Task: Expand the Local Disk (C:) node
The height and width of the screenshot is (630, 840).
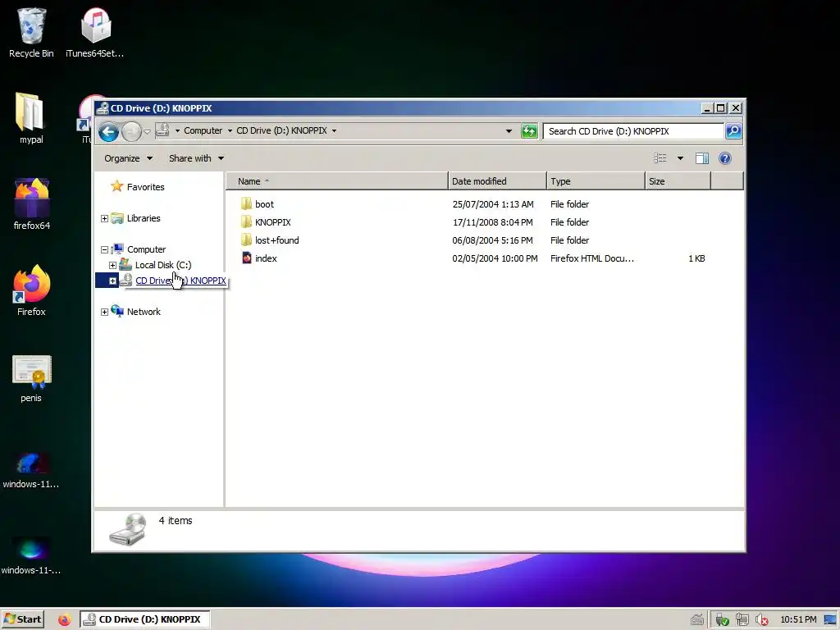Action: point(112,265)
